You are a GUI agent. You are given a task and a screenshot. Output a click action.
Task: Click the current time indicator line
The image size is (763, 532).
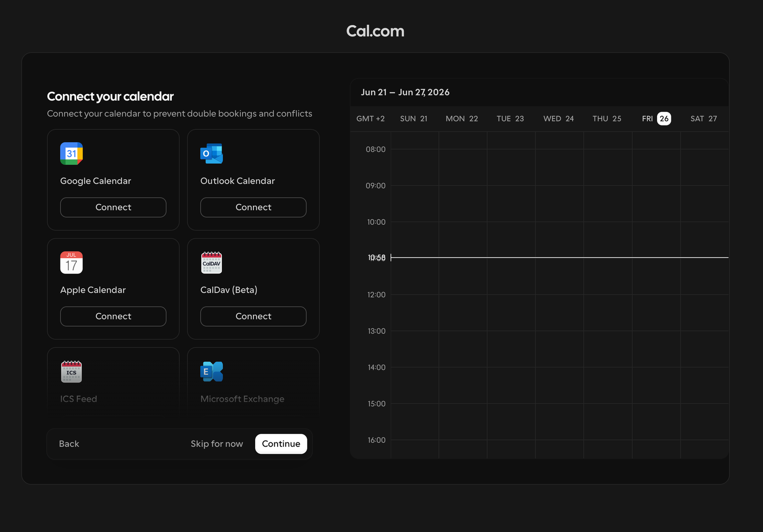coord(559,257)
